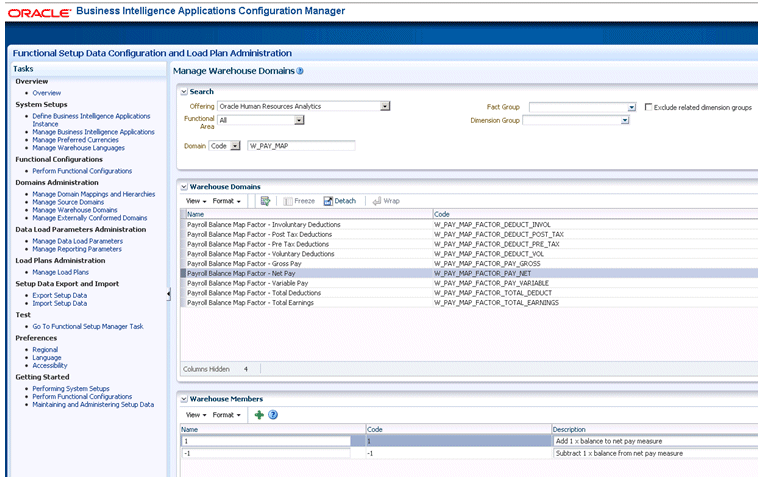This screenshot has height=477, width=758.
Task: Toggle Exclude related dimension groups checkbox
Action: tap(649, 106)
